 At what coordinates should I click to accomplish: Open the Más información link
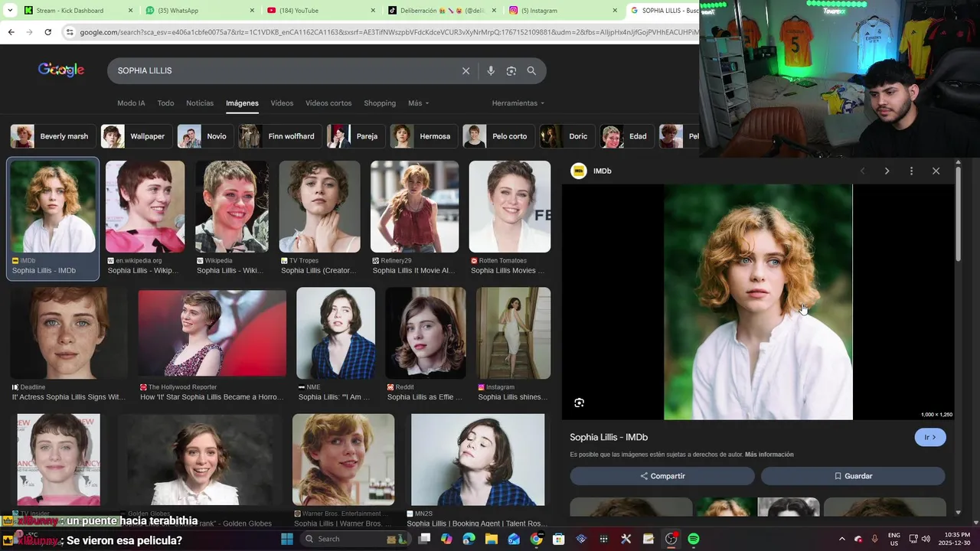click(x=769, y=455)
